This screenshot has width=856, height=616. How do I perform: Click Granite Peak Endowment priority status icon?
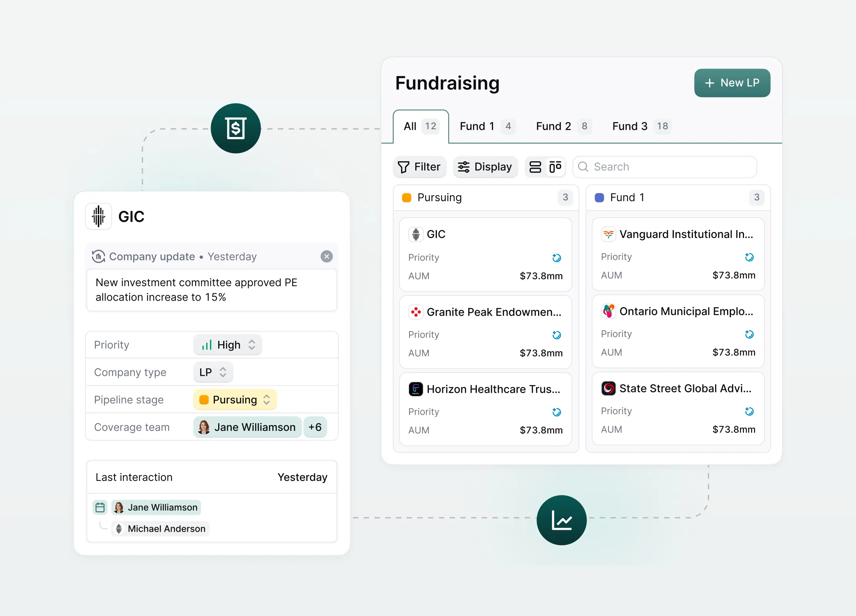557,335
